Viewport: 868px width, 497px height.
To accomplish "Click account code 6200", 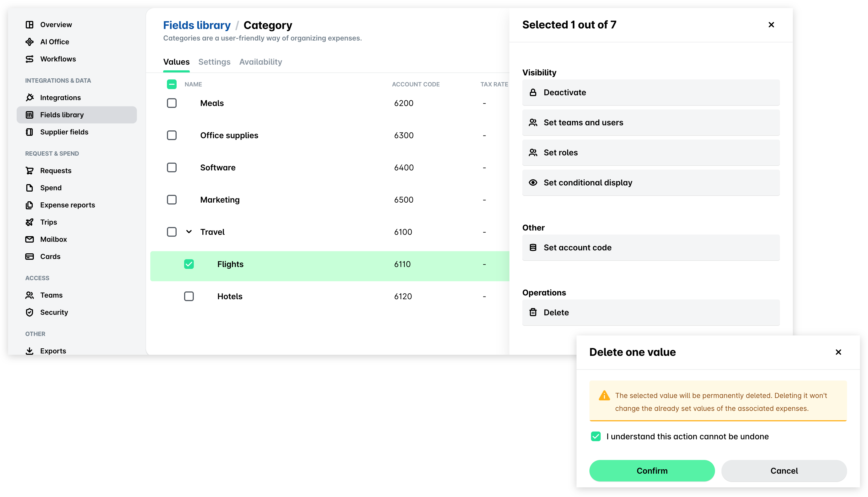I will coord(404,103).
